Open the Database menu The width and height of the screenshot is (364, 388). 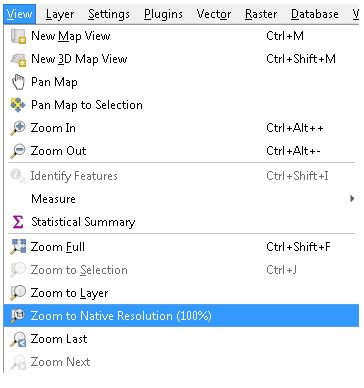tap(315, 14)
